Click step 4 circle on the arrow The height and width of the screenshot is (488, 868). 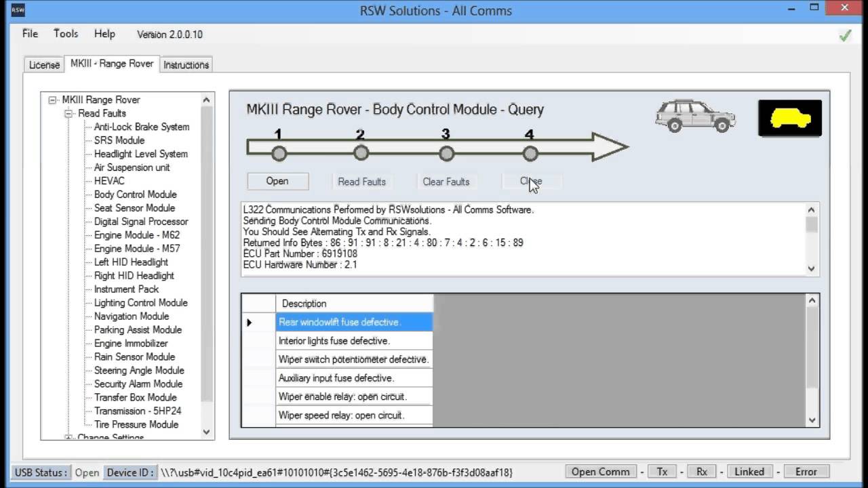tap(530, 154)
